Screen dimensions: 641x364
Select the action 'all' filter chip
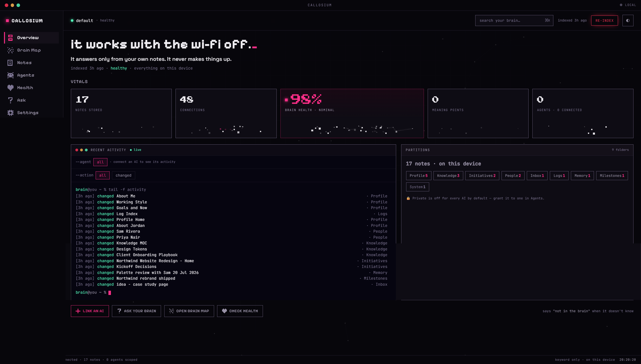pos(103,175)
